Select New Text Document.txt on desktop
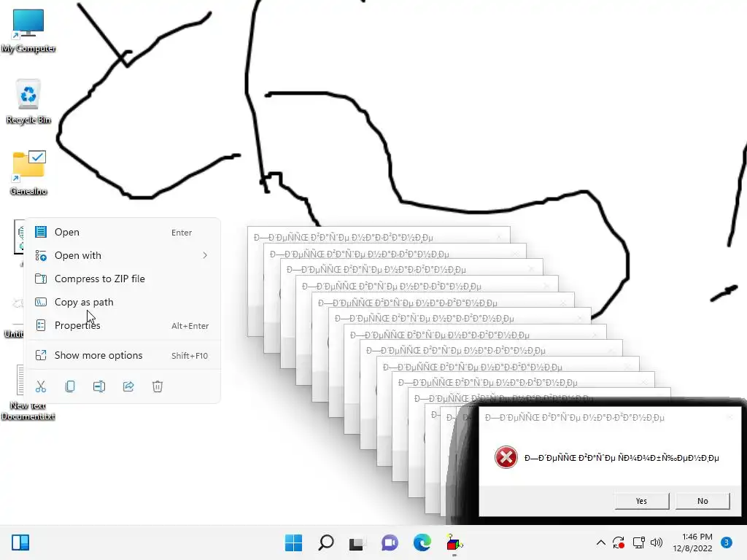Image resolution: width=747 pixels, height=560 pixels. tap(28, 393)
